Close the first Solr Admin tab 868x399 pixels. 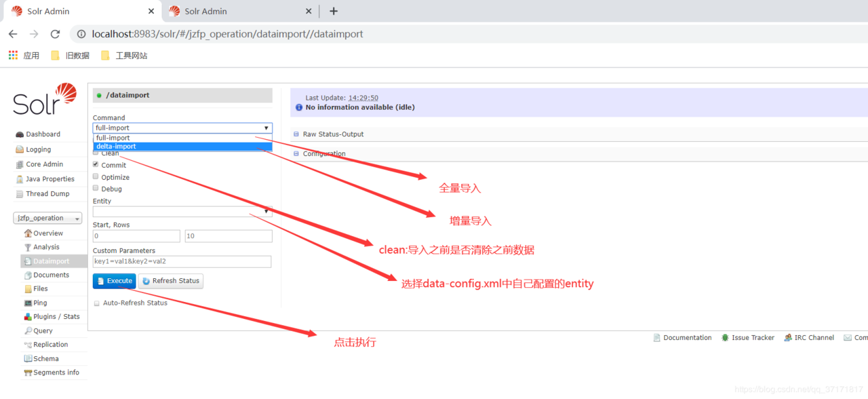(151, 11)
